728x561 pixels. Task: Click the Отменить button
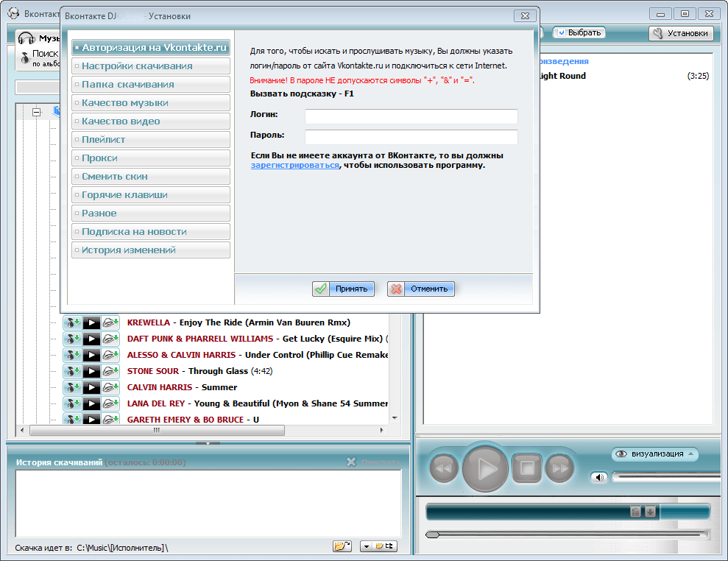pyautogui.click(x=420, y=289)
